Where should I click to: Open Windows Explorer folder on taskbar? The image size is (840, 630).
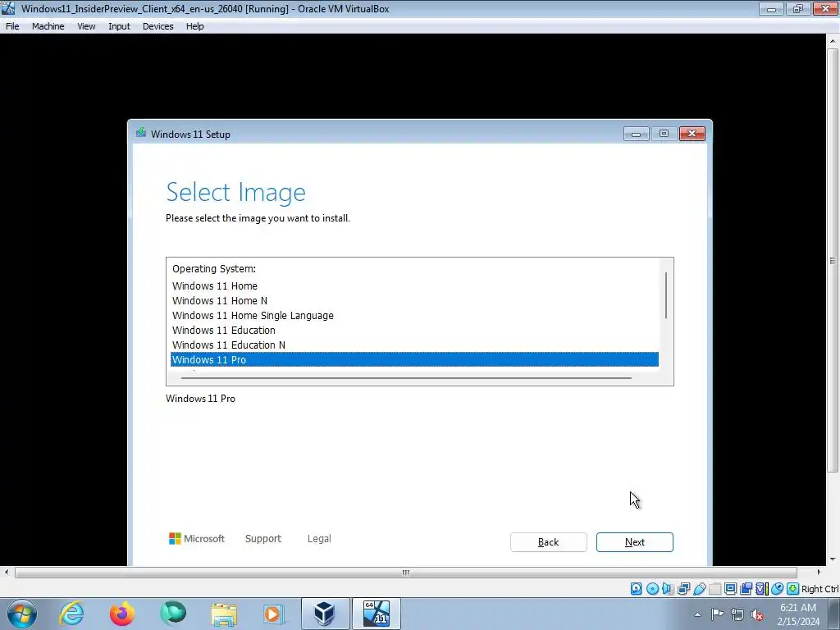(224, 614)
